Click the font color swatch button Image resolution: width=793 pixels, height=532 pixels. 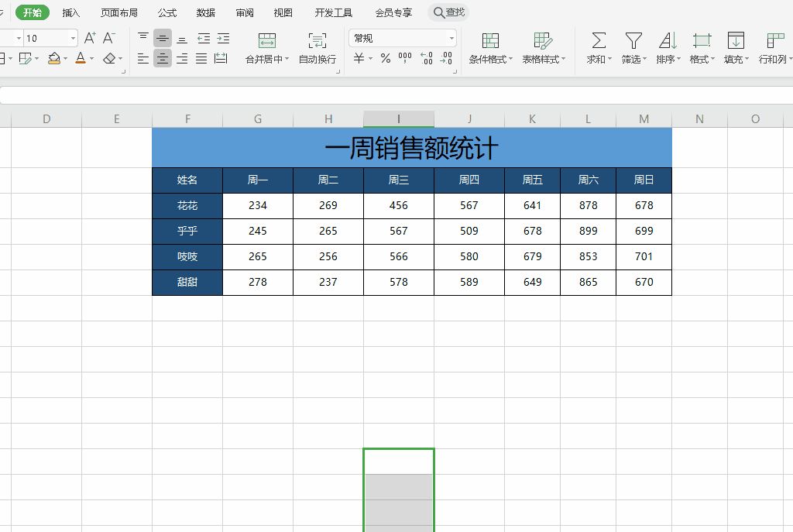click(x=81, y=59)
